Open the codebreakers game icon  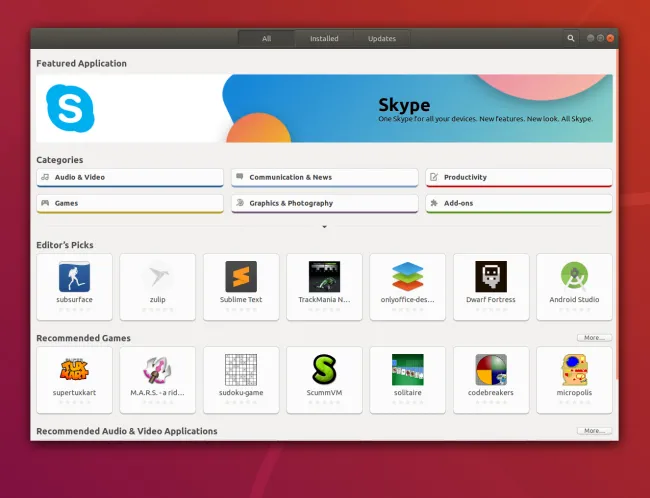491,369
